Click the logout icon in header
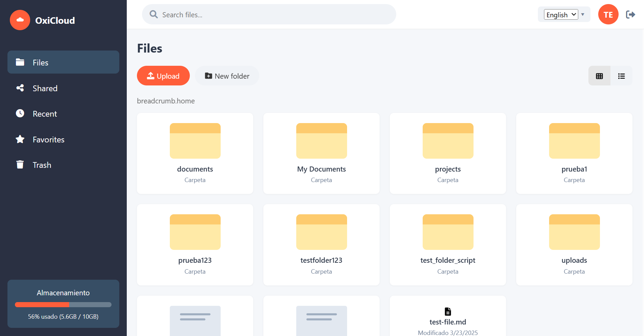644x336 pixels. [x=630, y=15]
